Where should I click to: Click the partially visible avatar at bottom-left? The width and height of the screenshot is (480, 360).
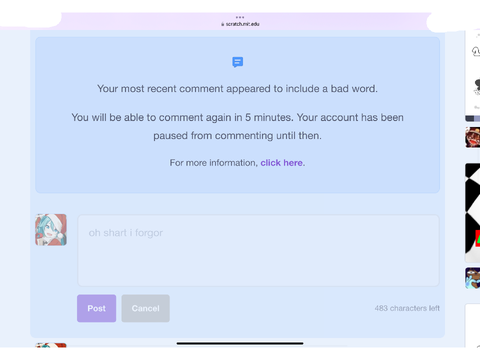(51, 345)
